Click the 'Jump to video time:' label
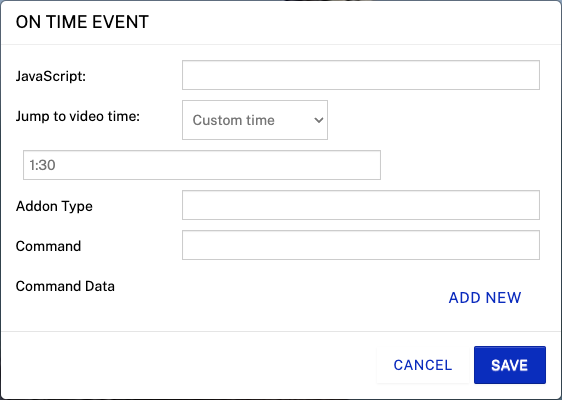This screenshot has height=400, width=562. [78, 116]
